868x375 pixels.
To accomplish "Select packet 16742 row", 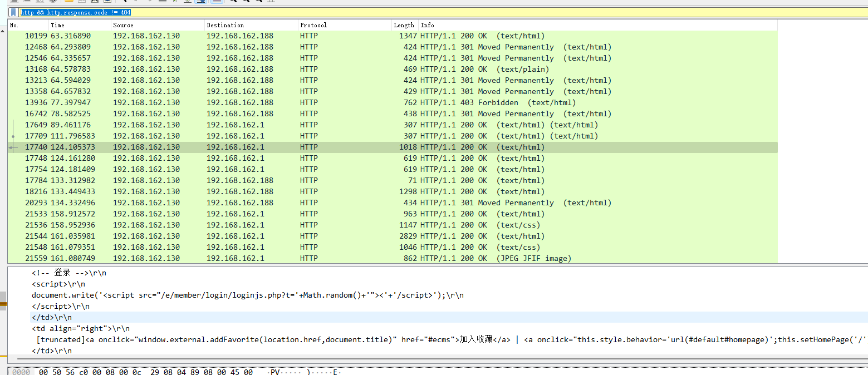I will (x=393, y=114).
